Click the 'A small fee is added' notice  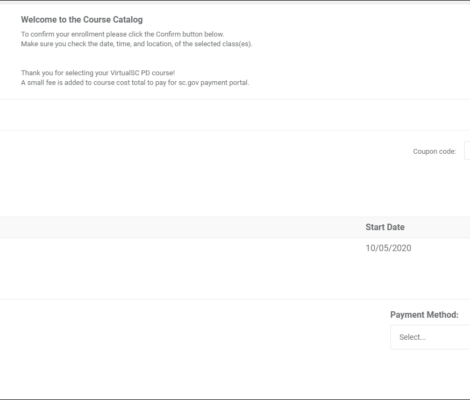[x=135, y=82]
